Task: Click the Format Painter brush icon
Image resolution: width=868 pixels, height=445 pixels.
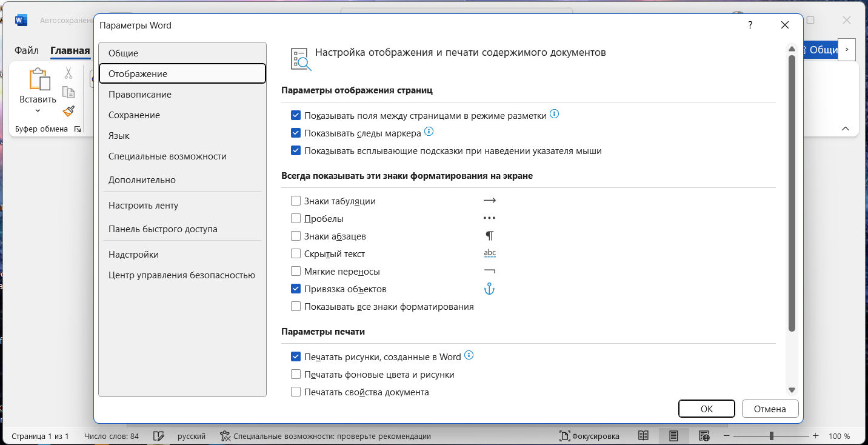Action: (68, 112)
